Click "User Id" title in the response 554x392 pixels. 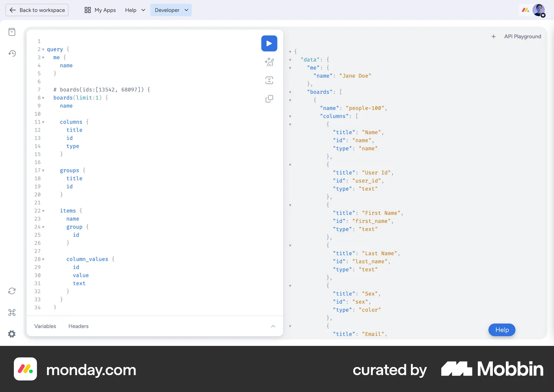(x=376, y=173)
